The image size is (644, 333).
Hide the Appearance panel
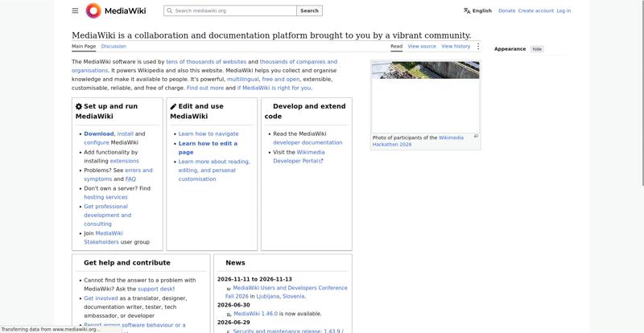click(537, 49)
